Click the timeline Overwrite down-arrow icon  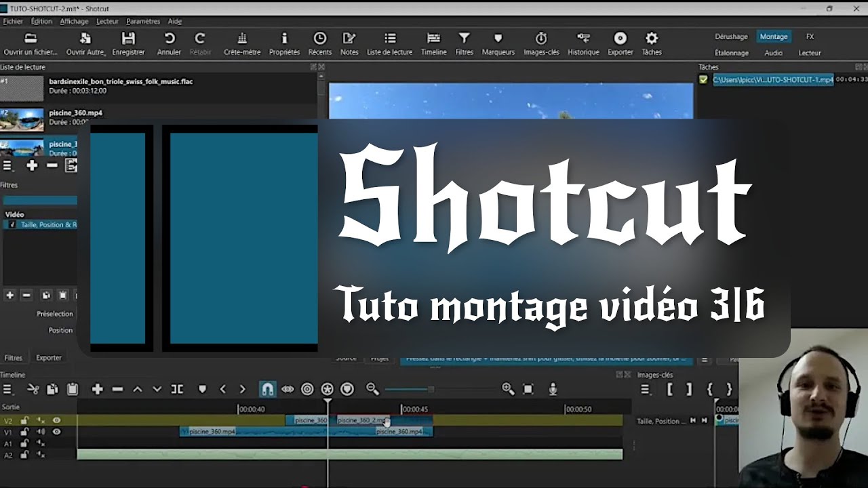point(157,389)
